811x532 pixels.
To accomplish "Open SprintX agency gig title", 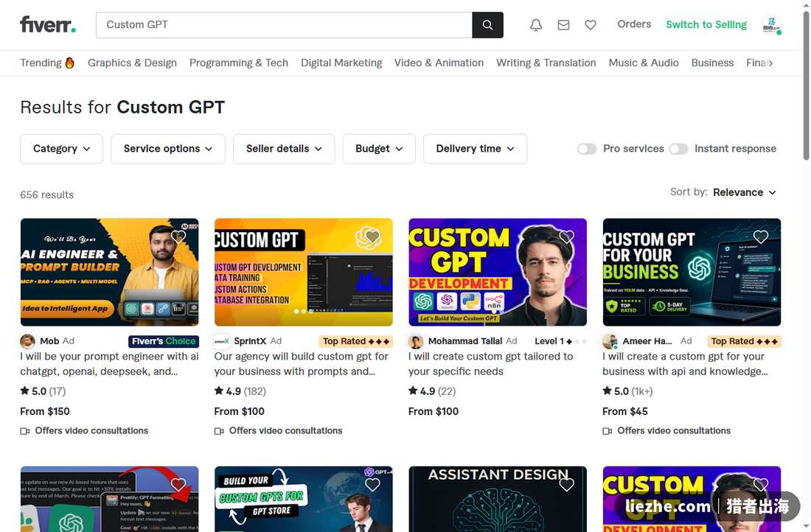I will pos(301,364).
